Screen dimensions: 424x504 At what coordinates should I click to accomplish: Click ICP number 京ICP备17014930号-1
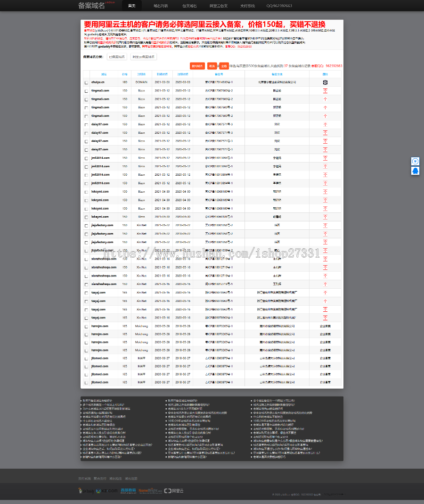[x=219, y=82]
